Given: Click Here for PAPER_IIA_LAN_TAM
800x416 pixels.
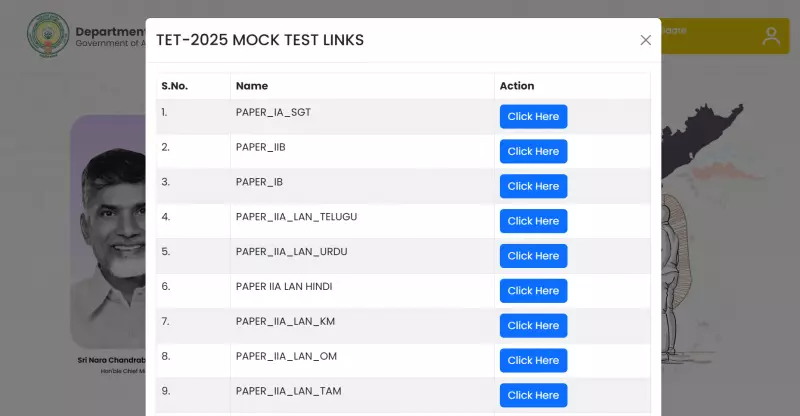Looking at the screenshot, I should (533, 395).
